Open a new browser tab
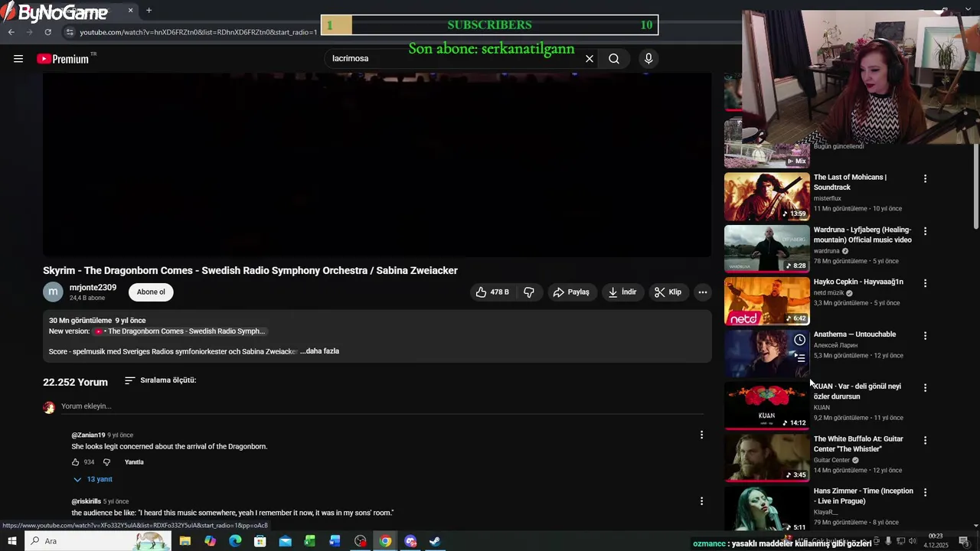The width and height of the screenshot is (980, 551). click(x=149, y=11)
